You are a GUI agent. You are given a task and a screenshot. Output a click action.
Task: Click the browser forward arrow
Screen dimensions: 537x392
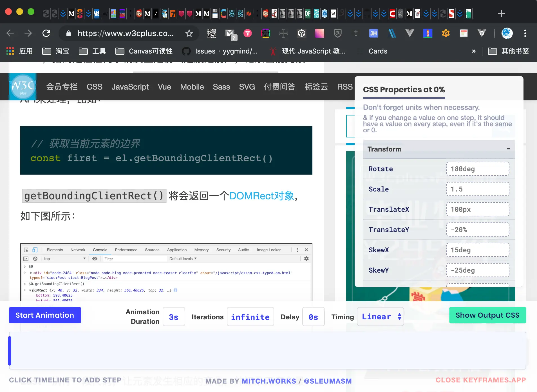tap(28, 33)
